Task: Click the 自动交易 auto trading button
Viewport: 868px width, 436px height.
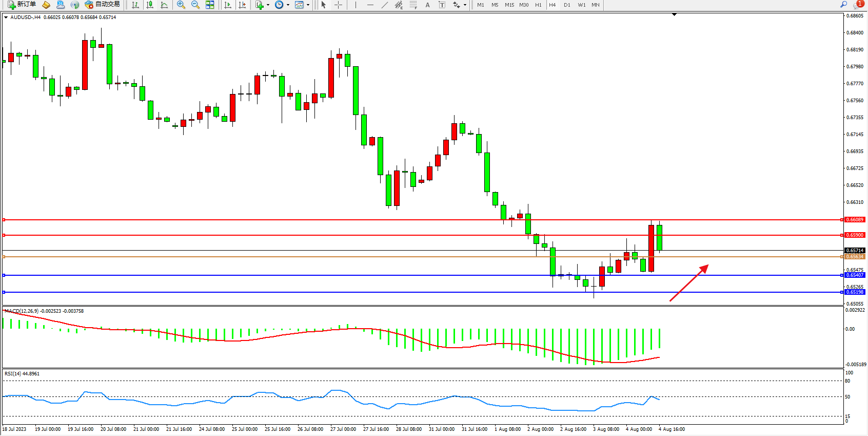Action: [x=103, y=5]
